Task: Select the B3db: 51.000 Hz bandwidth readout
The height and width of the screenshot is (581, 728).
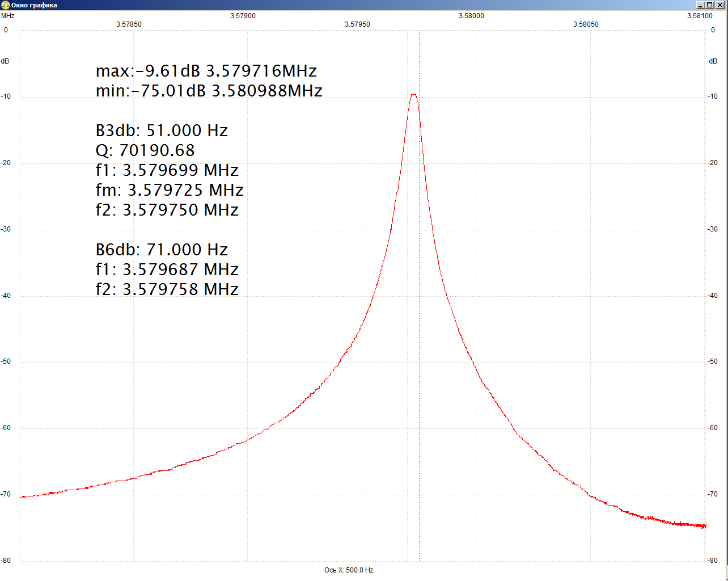Action: coord(162,130)
